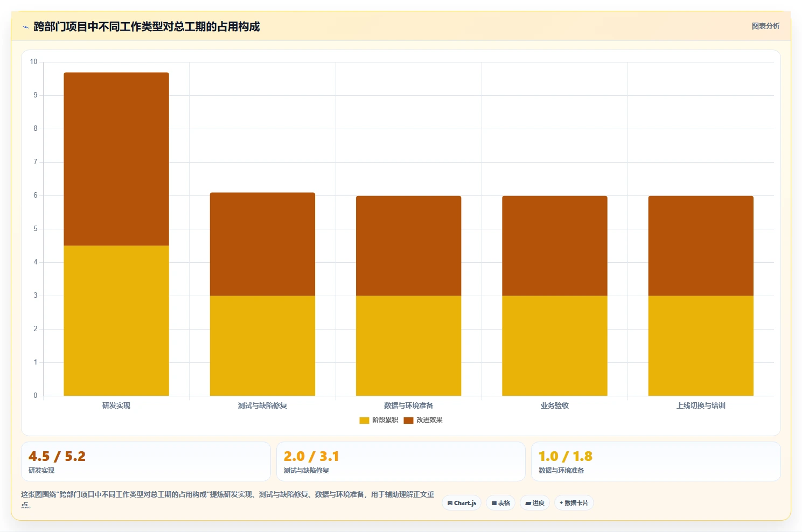Click the 测试与缺陷修复 x-axis label
Viewport: 802px width, 532px height.
(262, 405)
